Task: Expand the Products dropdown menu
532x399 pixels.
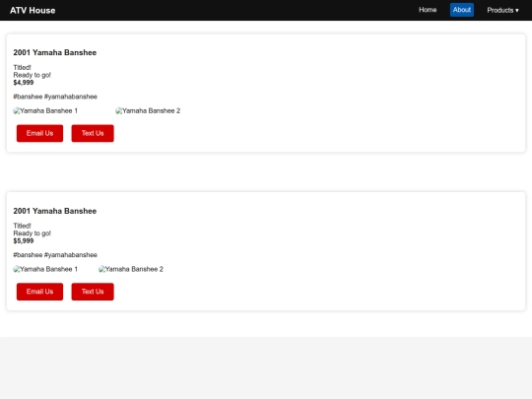Action: click(x=502, y=10)
